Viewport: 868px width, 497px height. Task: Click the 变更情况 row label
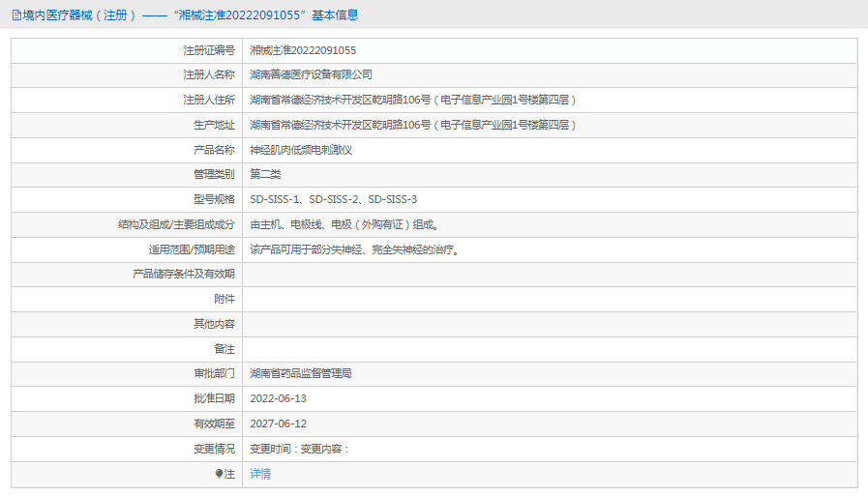214,449
